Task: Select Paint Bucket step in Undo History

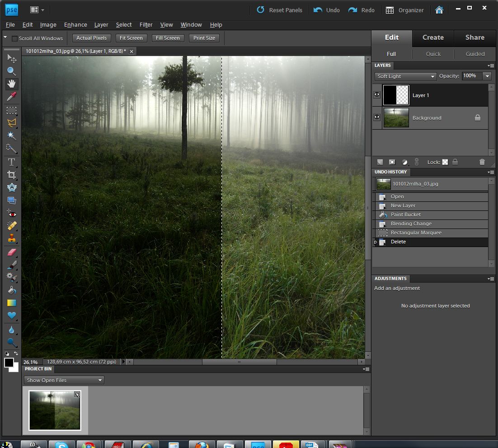Action: click(x=405, y=215)
